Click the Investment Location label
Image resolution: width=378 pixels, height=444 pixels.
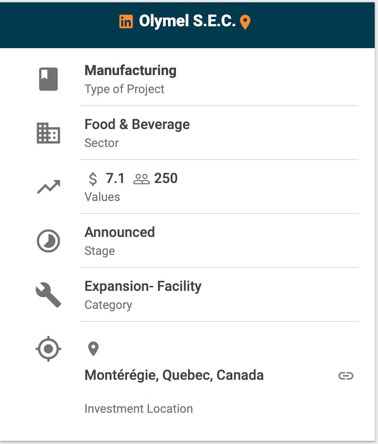tap(139, 409)
